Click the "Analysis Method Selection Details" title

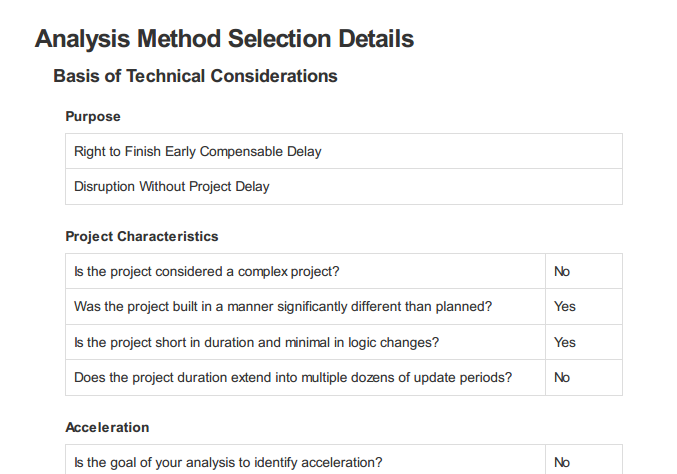pos(224,39)
